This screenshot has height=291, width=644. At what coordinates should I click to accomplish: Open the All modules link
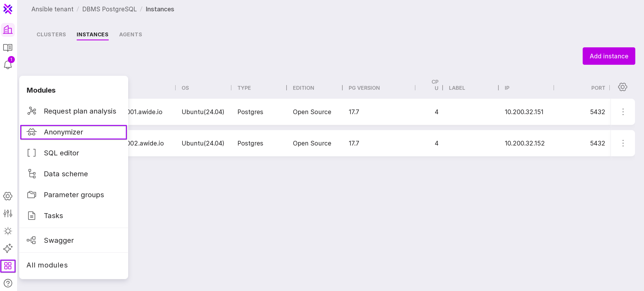47,265
